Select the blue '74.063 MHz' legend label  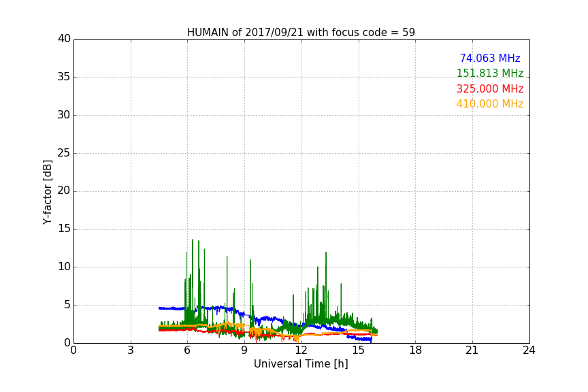click(x=490, y=58)
